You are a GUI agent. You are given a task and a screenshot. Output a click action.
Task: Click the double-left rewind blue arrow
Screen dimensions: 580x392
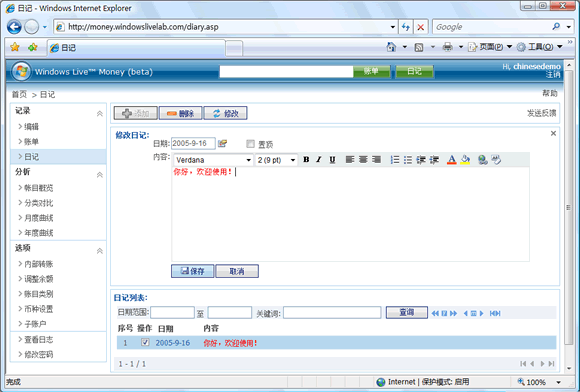435,313
